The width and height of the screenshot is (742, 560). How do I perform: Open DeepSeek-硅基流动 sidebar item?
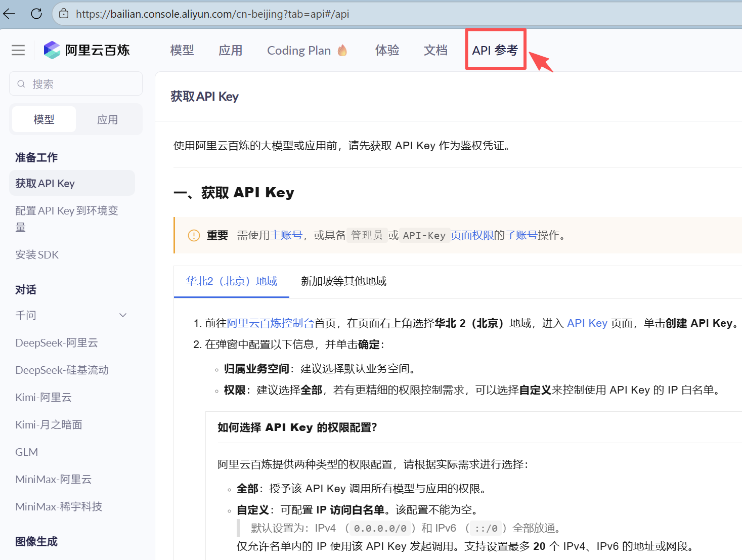click(x=62, y=370)
